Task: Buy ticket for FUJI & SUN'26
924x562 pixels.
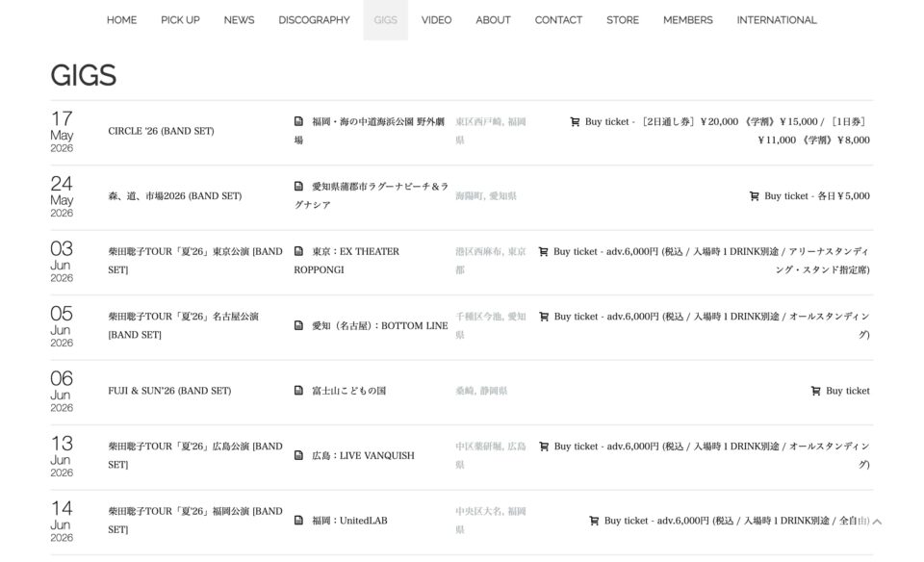Action: [840, 391]
